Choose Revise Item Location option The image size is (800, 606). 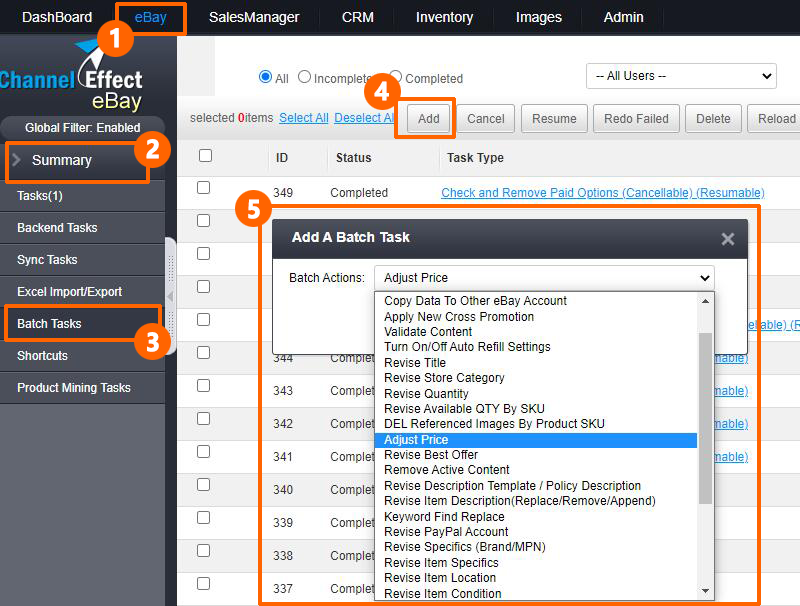pyautogui.click(x=536, y=578)
